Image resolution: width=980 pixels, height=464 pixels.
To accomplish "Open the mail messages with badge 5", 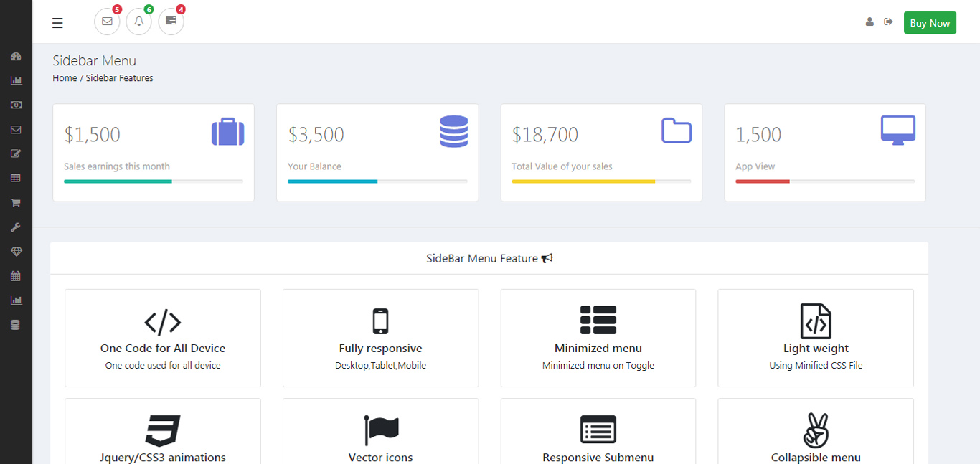I will [107, 22].
